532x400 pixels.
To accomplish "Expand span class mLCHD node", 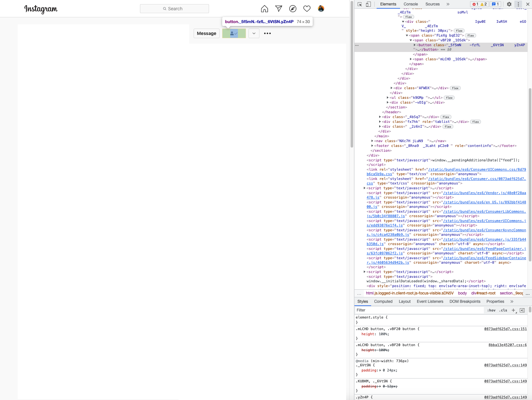I will [411, 59].
